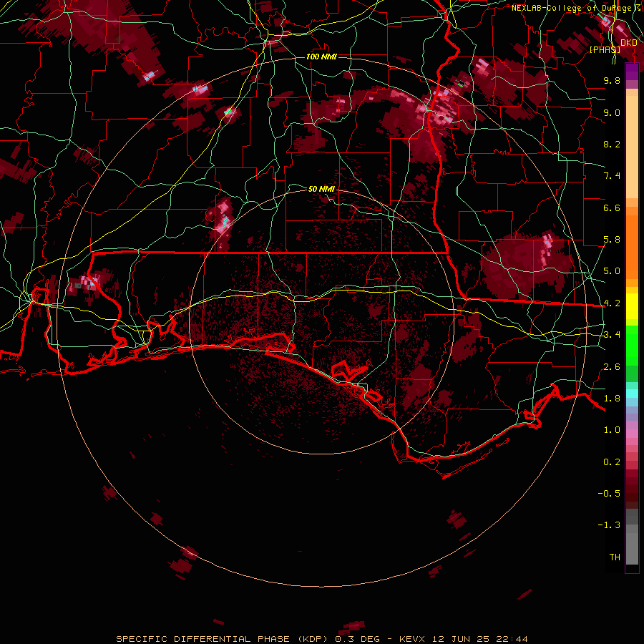Click the 50 NMI range ring label

click(x=321, y=189)
